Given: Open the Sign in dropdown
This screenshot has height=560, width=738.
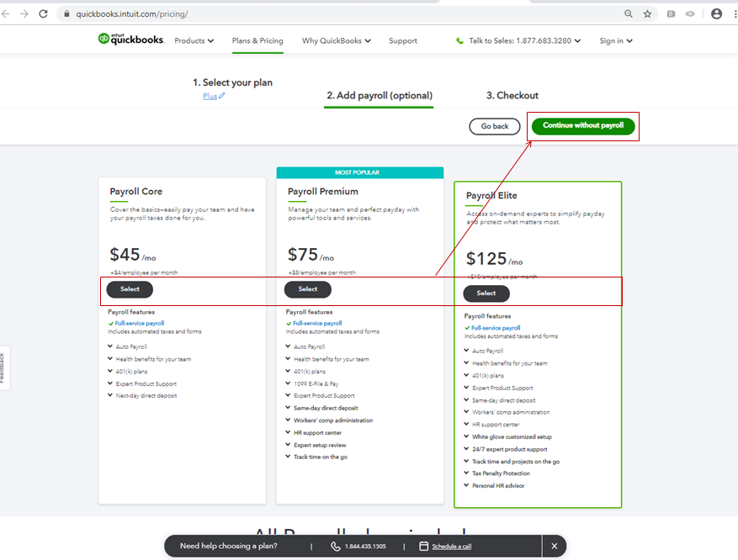Looking at the screenshot, I should click(616, 41).
